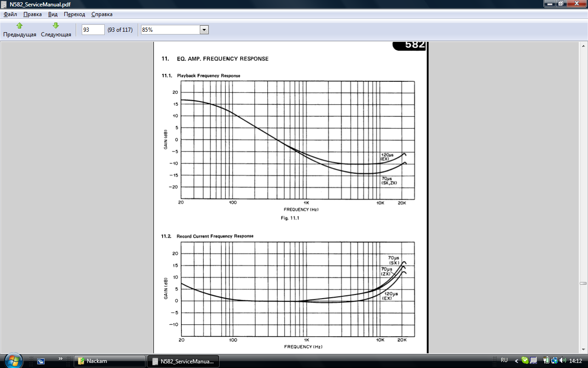Open the Вид menu

tap(53, 14)
